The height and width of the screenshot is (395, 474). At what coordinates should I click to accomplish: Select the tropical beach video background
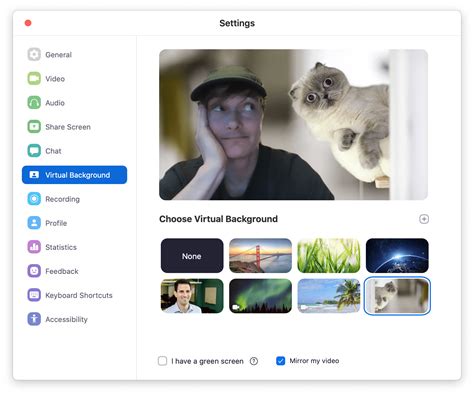(329, 296)
